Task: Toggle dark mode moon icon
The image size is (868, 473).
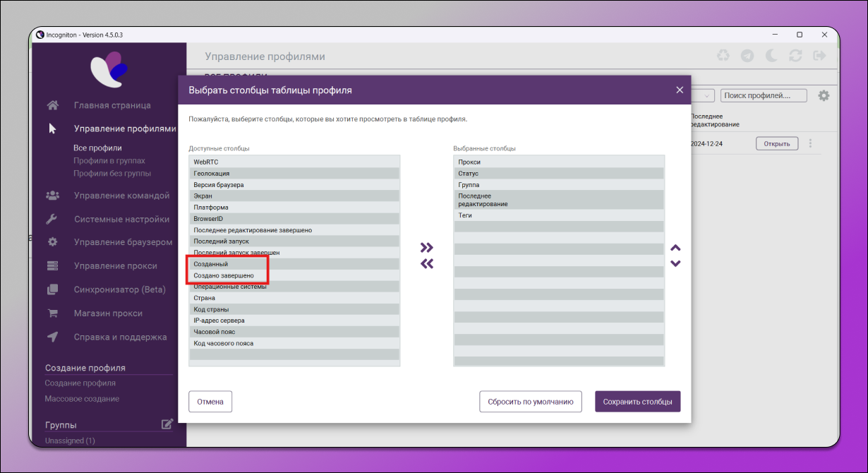Action: (x=771, y=56)
